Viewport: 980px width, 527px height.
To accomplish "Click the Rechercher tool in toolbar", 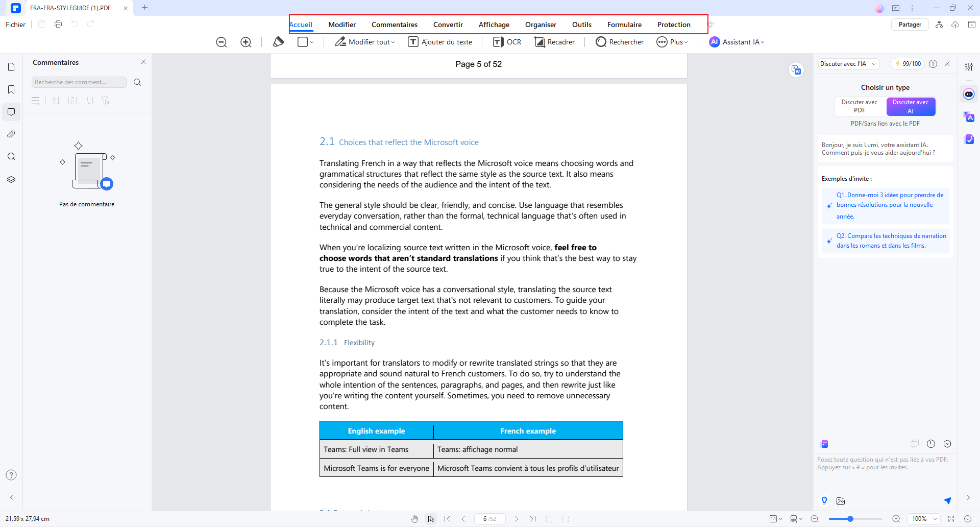I will click(x=620, y=42).
